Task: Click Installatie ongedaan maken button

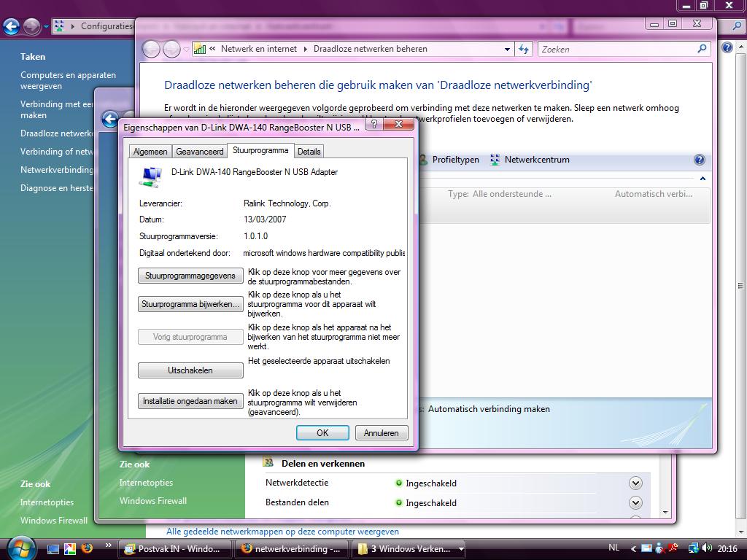Action: tap(190, 401)
